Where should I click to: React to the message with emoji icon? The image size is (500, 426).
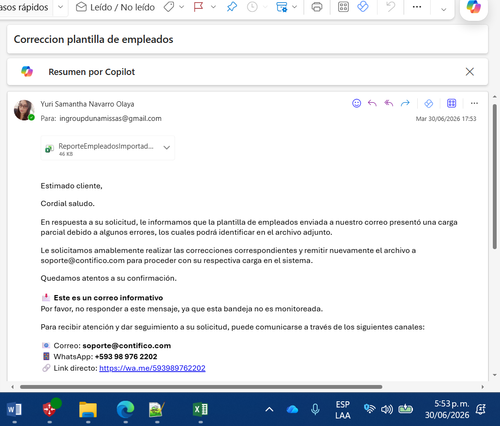[x=356, y=103]
